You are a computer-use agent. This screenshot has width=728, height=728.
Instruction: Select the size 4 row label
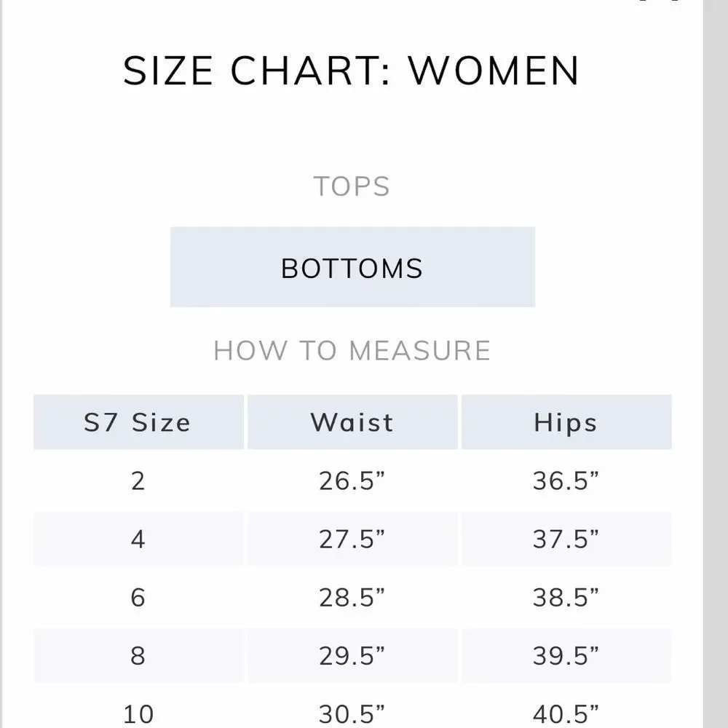click(138, 539)
